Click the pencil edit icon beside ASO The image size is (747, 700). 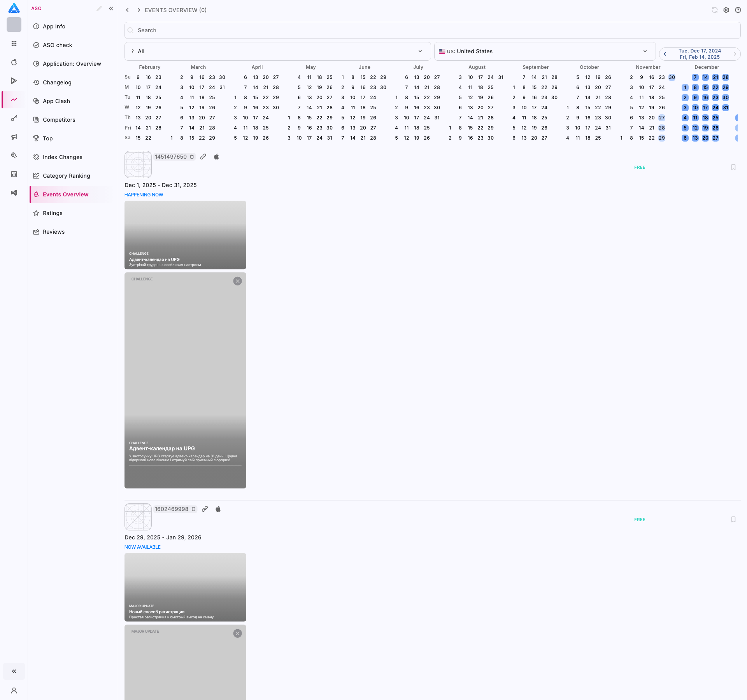(x=99, y=9)
